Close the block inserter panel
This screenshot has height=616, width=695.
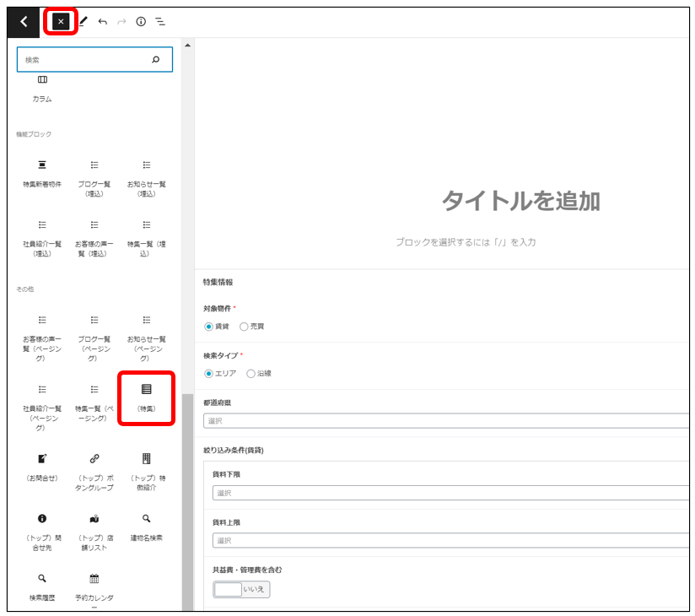click(61, 22)
